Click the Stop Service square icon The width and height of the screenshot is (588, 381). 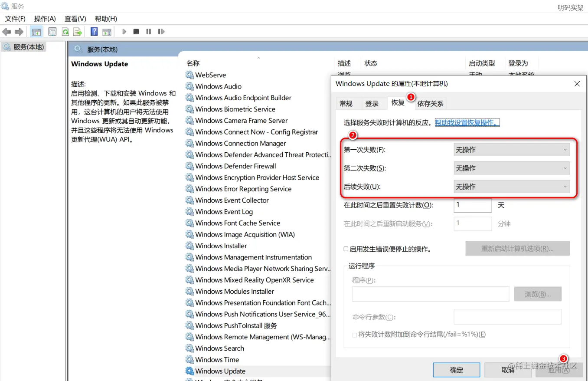point(136,32)
